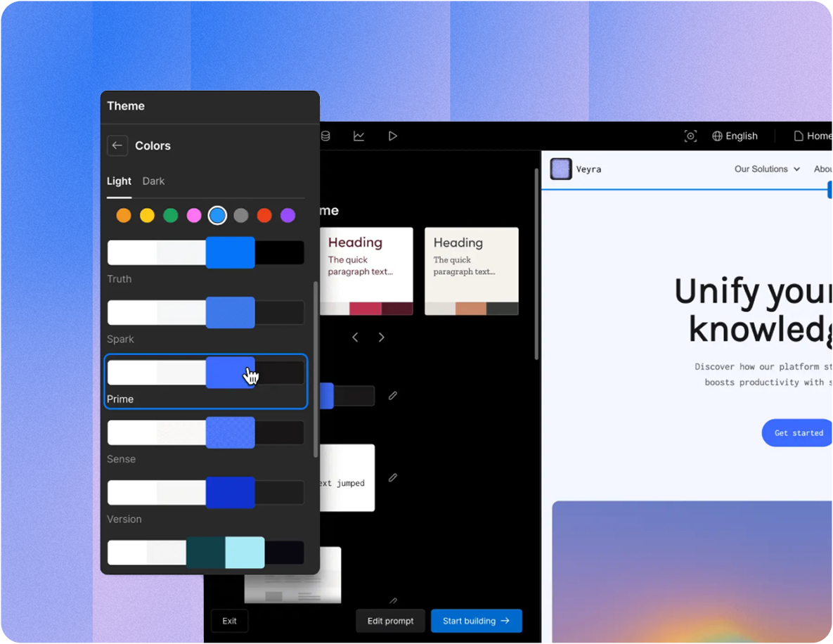The image size is (833, 644).
Task: Select the orange color filter dot
Action: pos(124,216)
